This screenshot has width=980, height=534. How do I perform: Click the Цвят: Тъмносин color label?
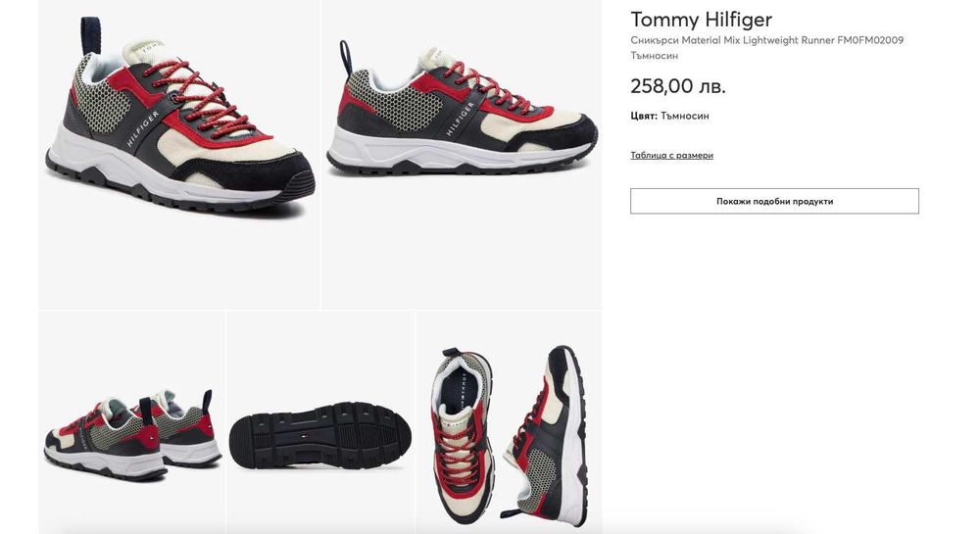669,116
